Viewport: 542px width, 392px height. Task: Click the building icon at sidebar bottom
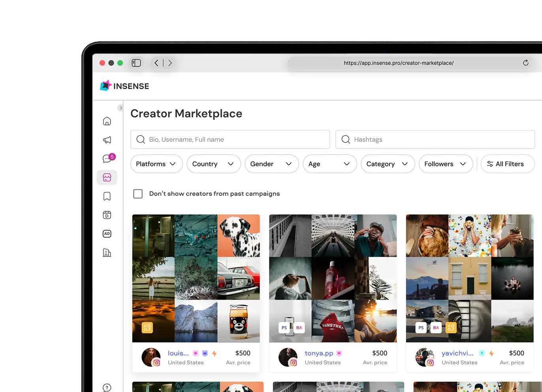[107, 252]
